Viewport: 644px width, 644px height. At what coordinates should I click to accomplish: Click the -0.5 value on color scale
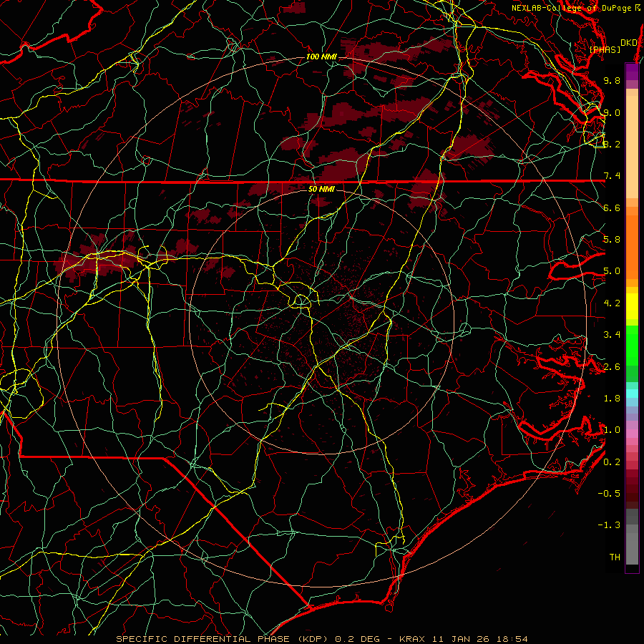[609, 493]
